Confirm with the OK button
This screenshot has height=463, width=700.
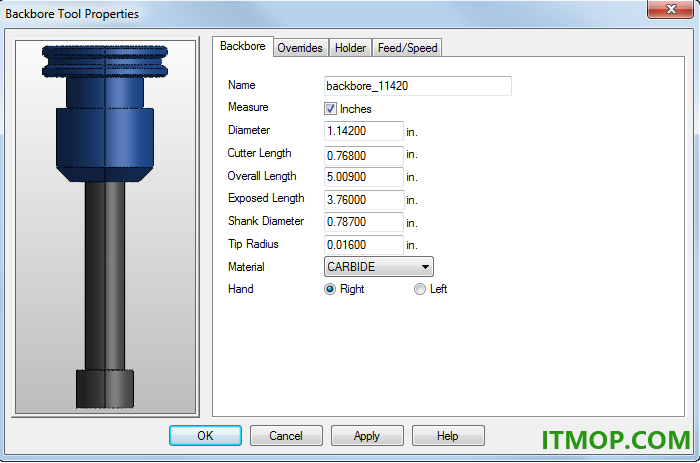click(x=205, y=436)
